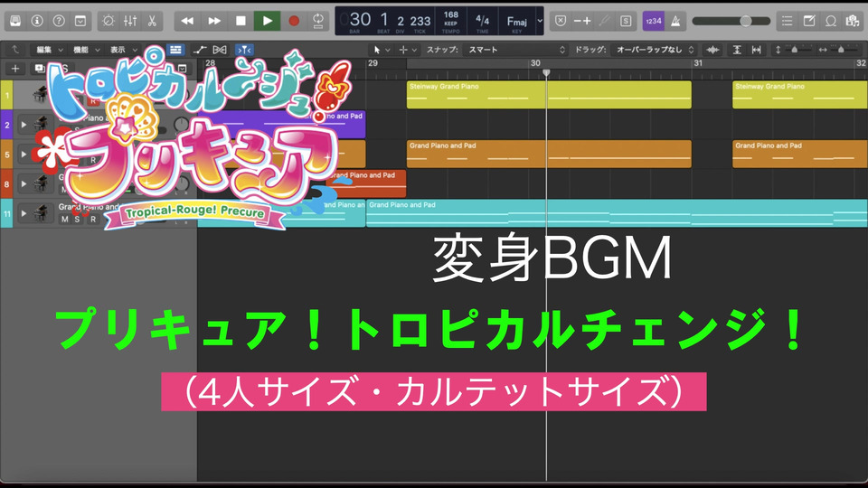868x488 pixels.
Task: Click the Duplicate Track button
Action: pyautogui.click(x=41, y=69)
